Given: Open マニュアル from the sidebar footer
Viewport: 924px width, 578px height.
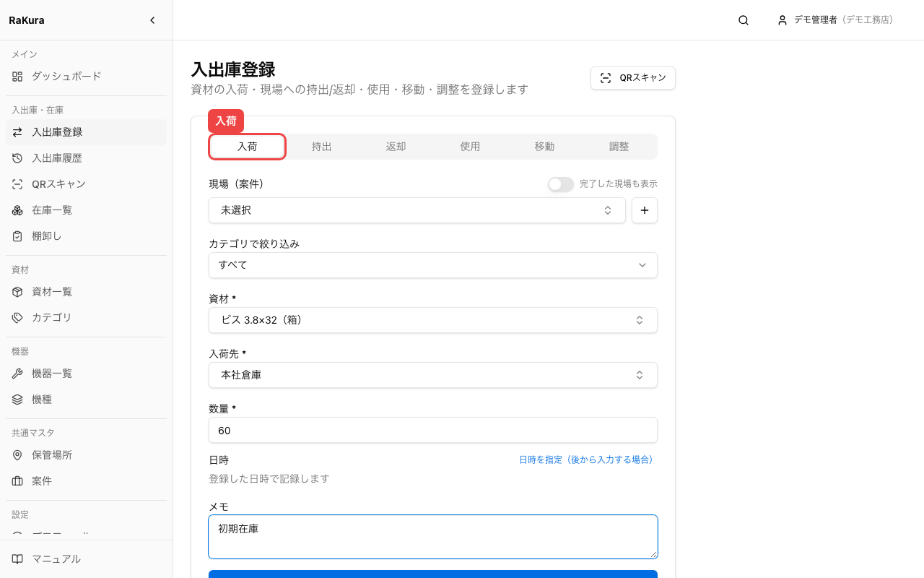Looking at the screenshot, I should (87, 559).
